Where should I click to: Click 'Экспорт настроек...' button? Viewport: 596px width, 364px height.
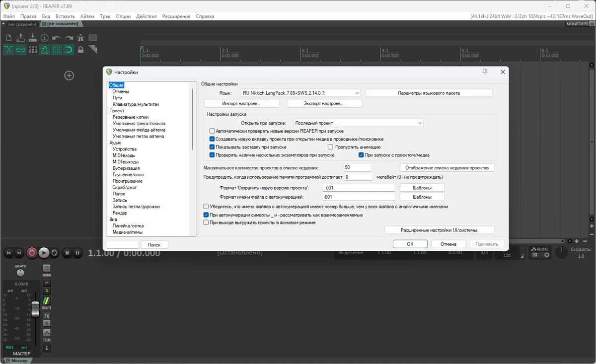tap(324, 103)
